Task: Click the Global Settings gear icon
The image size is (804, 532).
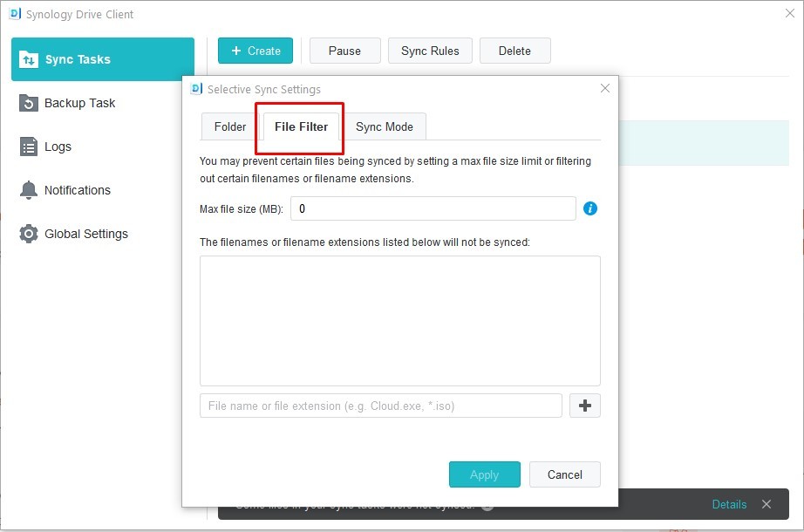Action: coord(29,234)
